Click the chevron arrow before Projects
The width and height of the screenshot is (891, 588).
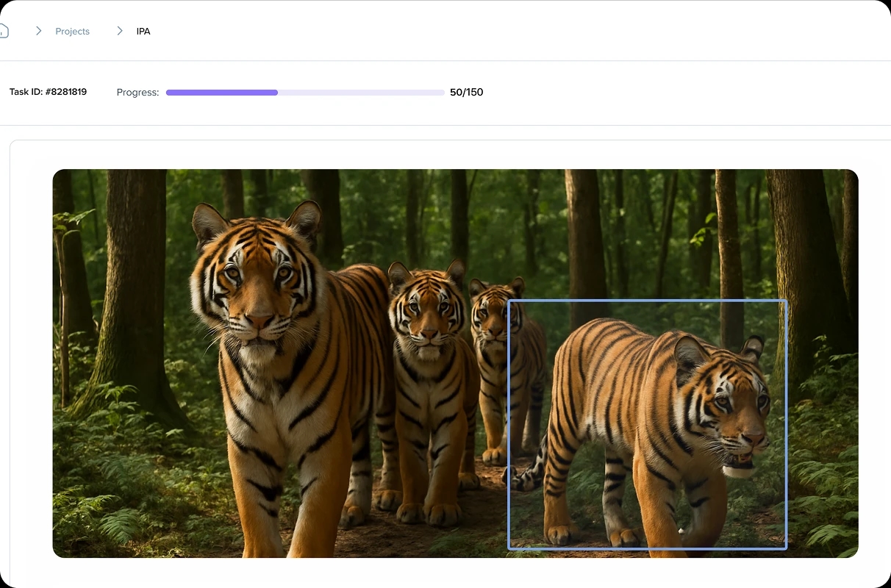point(38,31)
